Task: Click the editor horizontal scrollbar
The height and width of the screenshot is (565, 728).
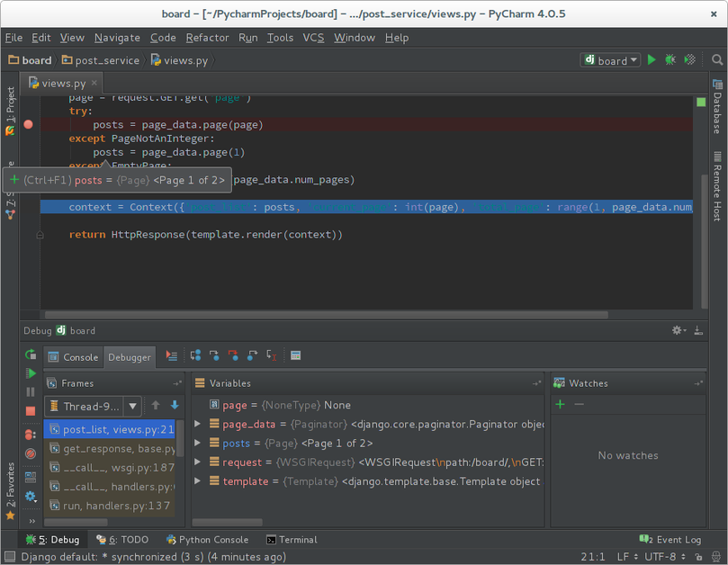Action: click(327, 315)
